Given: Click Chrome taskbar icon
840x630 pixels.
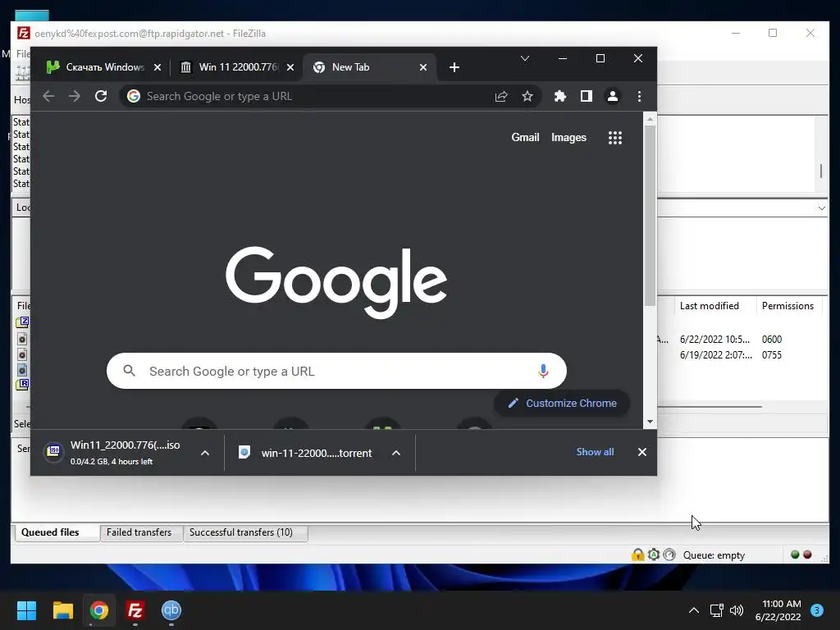Looking at the screenshot, I should (x=99, y=609).
